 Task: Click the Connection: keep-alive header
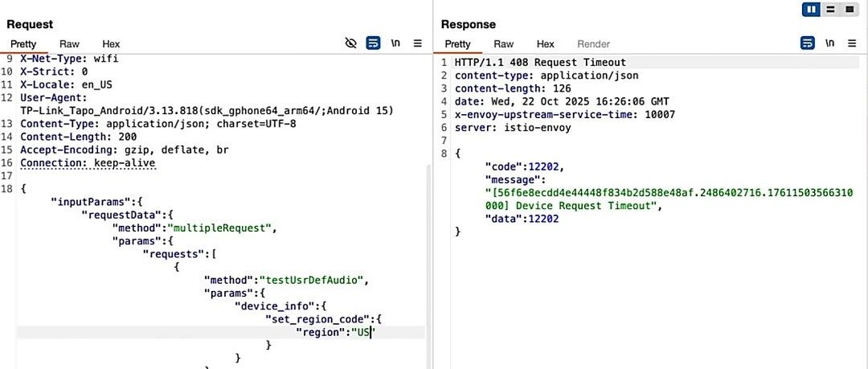(88, 163)
